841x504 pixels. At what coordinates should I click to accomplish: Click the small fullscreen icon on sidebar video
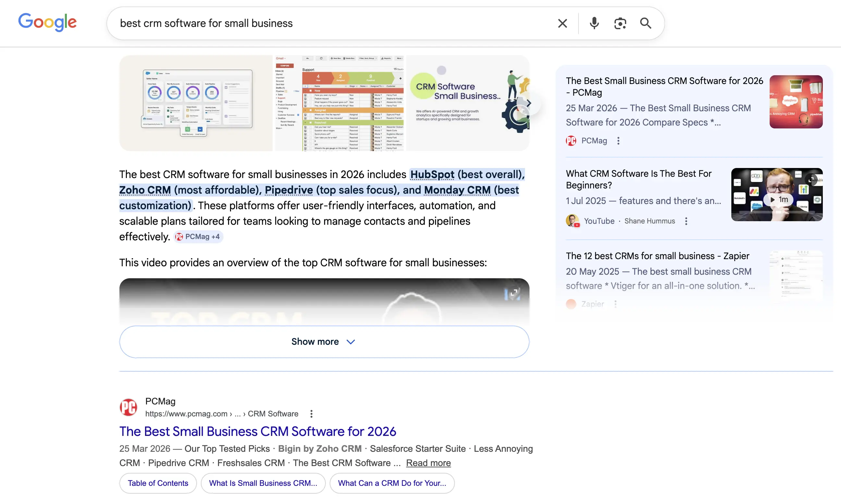[811, 179]
